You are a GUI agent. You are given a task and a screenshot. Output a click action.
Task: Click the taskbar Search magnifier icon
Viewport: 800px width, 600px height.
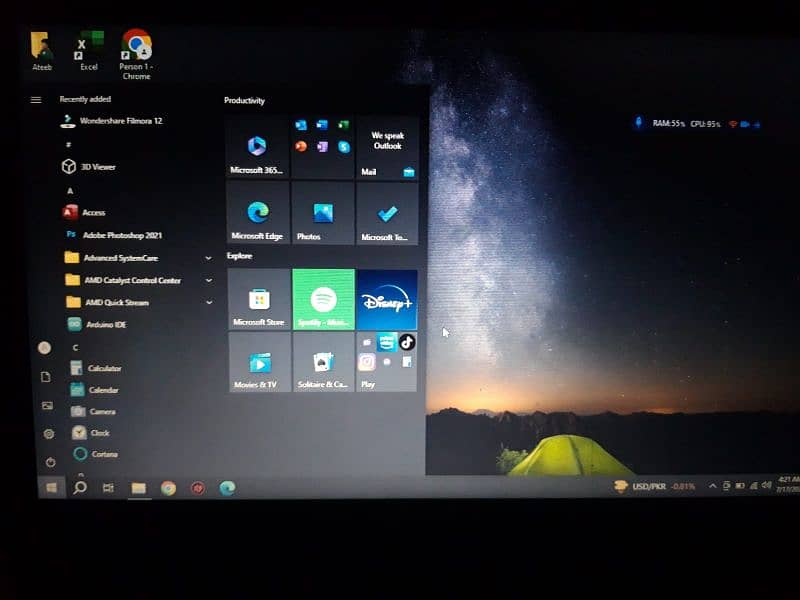(80, 487)
